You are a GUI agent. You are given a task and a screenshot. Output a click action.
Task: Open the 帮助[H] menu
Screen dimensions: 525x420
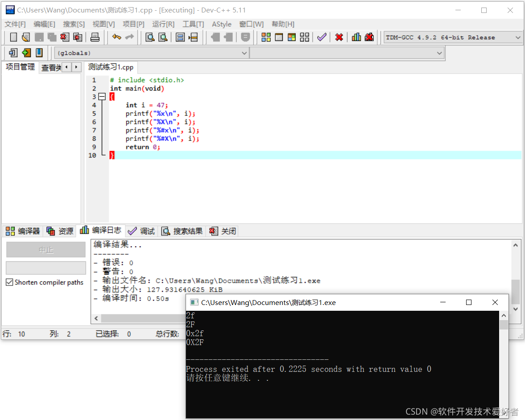[283, 24]
